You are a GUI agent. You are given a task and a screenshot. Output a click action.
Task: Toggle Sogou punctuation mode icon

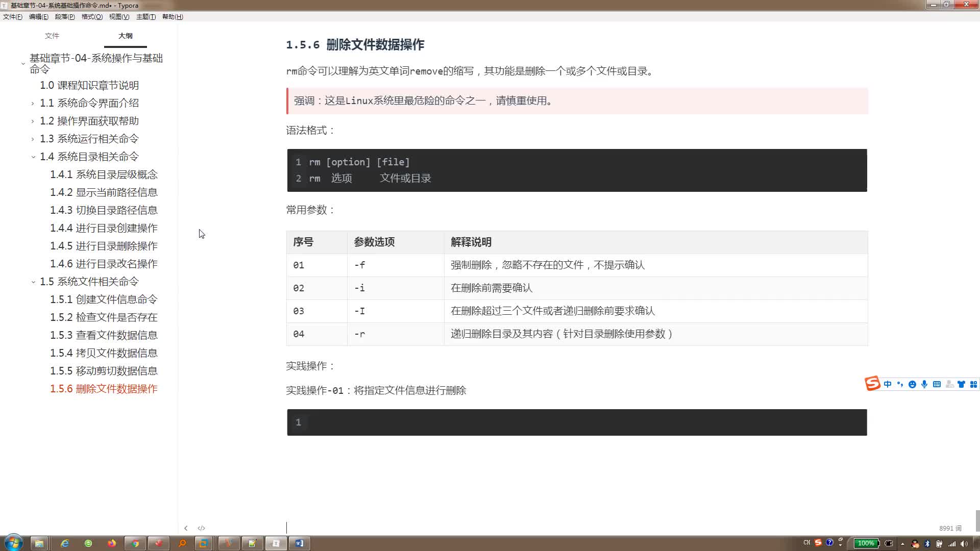[x=900, y=384]
